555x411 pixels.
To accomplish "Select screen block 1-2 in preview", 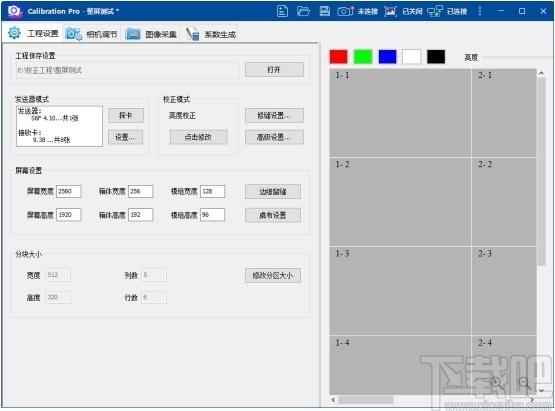I will pyautogui.click(x=400, y=202).
